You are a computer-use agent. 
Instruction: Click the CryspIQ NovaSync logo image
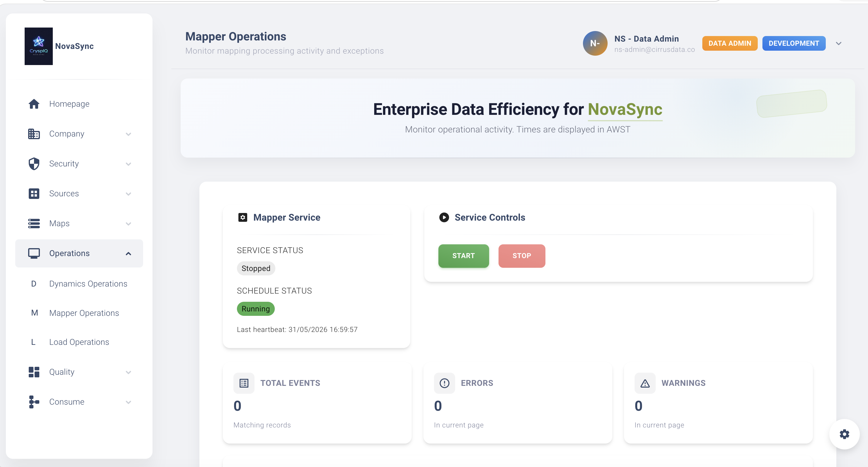[39, 46]
